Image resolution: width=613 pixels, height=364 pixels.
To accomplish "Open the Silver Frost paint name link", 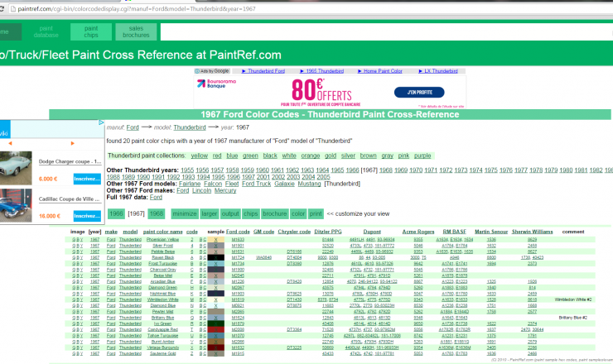I will (x=162, y=246).
